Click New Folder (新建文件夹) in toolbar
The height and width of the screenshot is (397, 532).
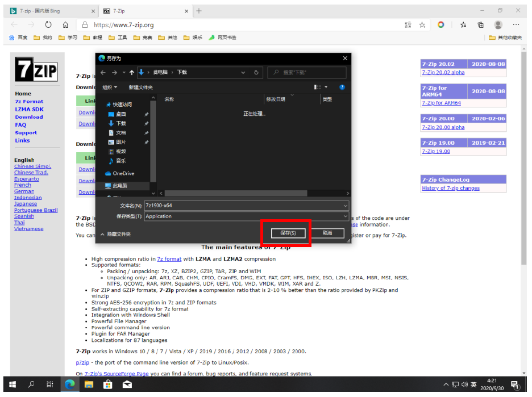[x=140, y=87]
